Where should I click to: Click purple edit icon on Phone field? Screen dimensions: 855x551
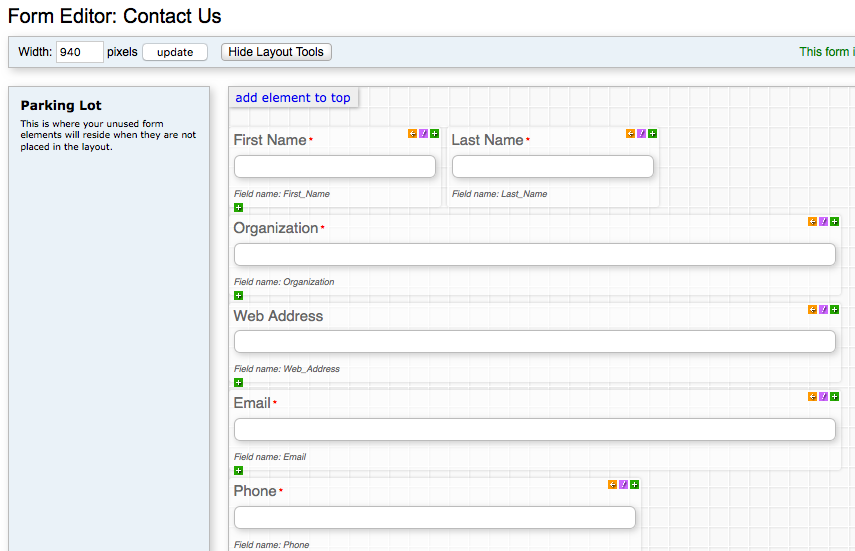[623, 485]
